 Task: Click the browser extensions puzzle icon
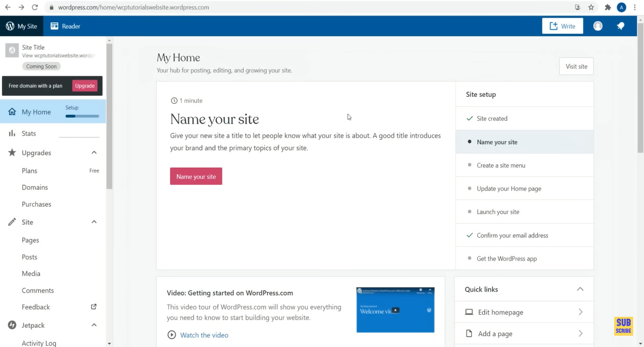pyautogui.click(x=608, y=8)
